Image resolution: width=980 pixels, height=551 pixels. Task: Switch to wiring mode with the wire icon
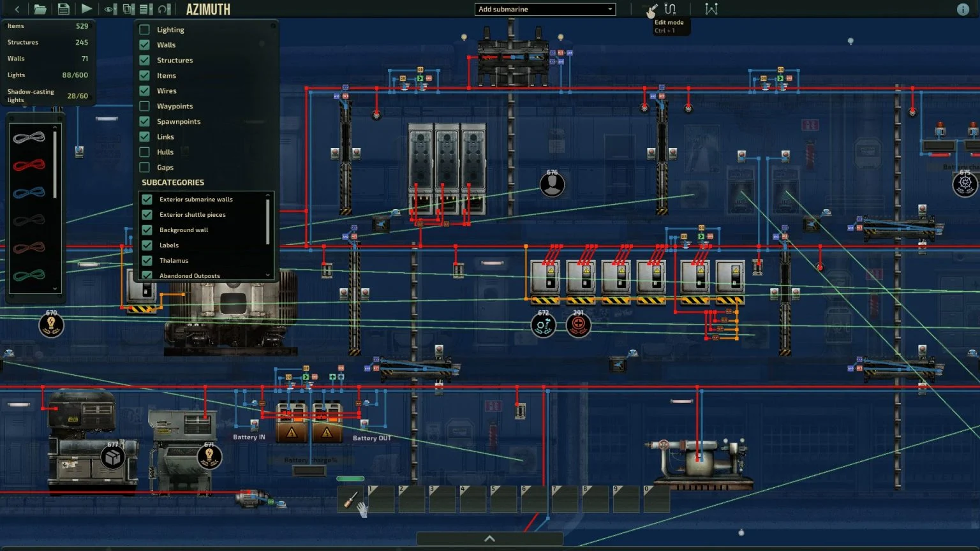pyautogui.click(x=670, y=8)
